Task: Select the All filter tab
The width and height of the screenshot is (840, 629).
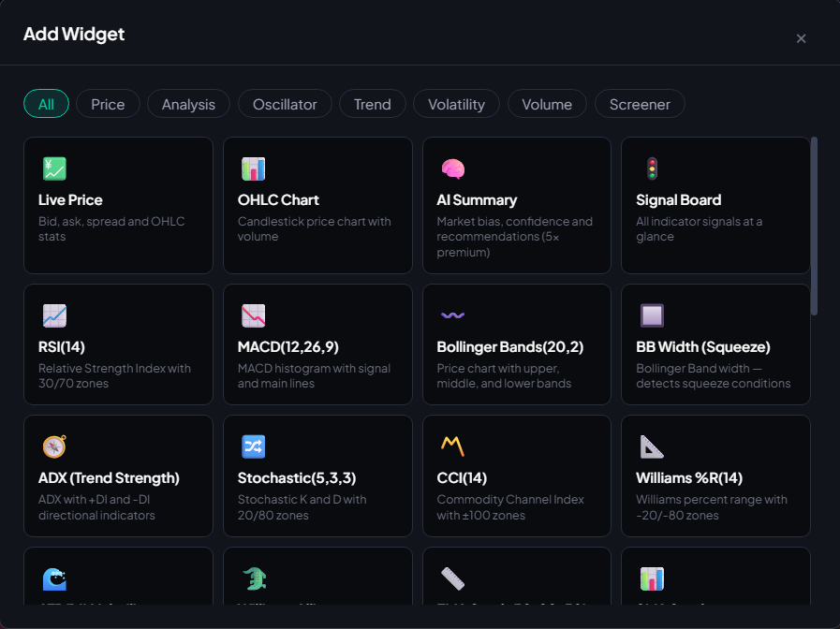Action: (x=46, y=104)
